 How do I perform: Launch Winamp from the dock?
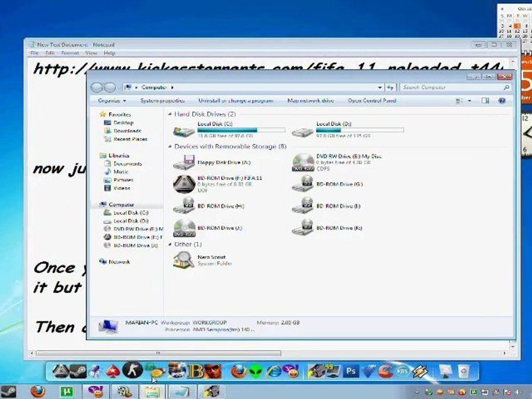[x=421, y=371]
